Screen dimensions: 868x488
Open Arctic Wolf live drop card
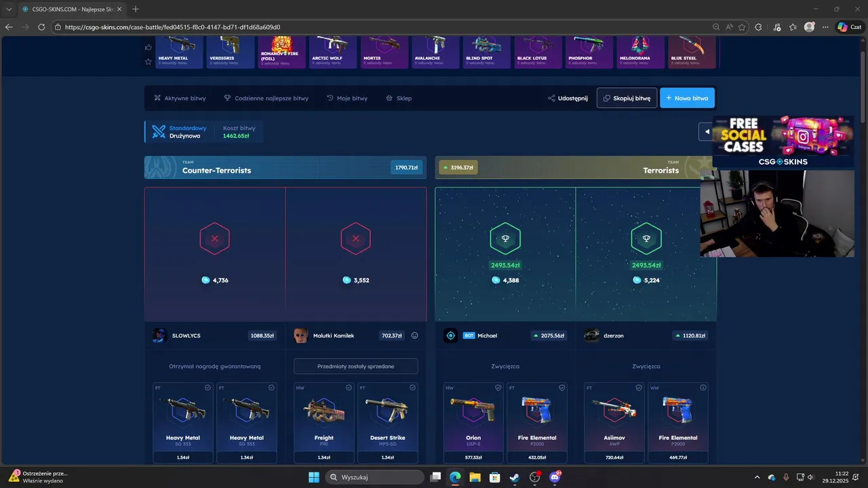[333, 52]
